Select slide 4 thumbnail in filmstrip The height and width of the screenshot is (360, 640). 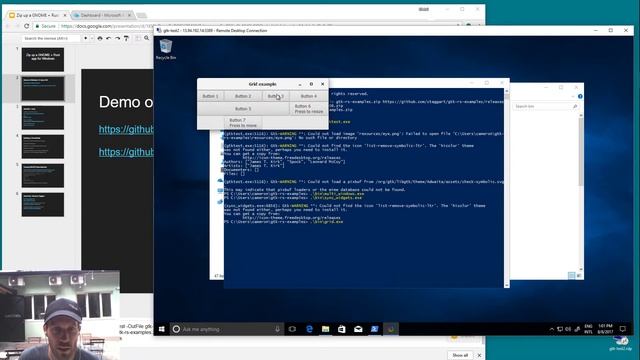[x=43, y=147]
